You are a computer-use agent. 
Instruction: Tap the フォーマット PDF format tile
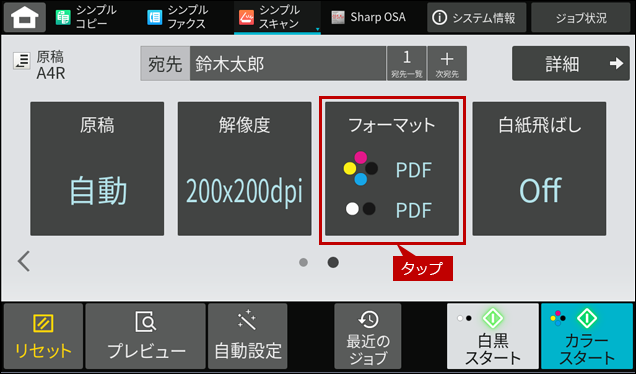(x=392, y=169)
